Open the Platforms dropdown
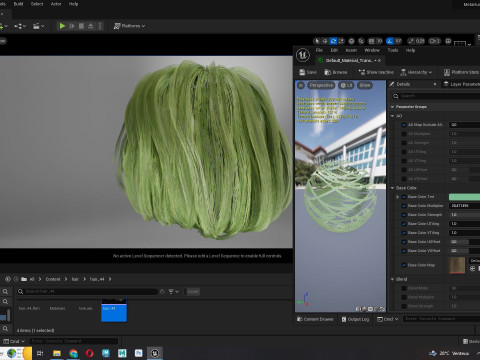480x360 pixels. 129,26
